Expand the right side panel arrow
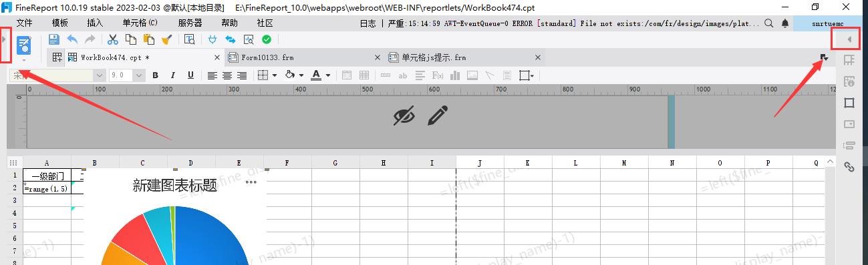This screenshot has height=265, width=868. point(849,40)
